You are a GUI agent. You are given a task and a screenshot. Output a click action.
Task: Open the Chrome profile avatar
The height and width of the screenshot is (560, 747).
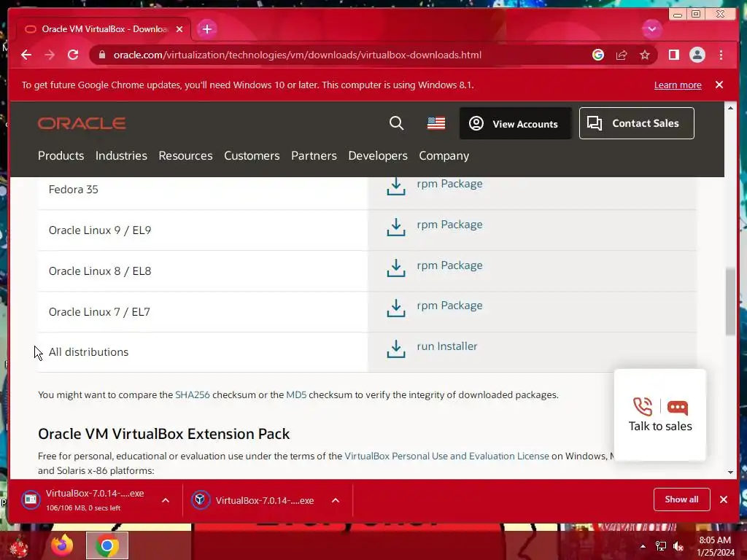(697, 55)
